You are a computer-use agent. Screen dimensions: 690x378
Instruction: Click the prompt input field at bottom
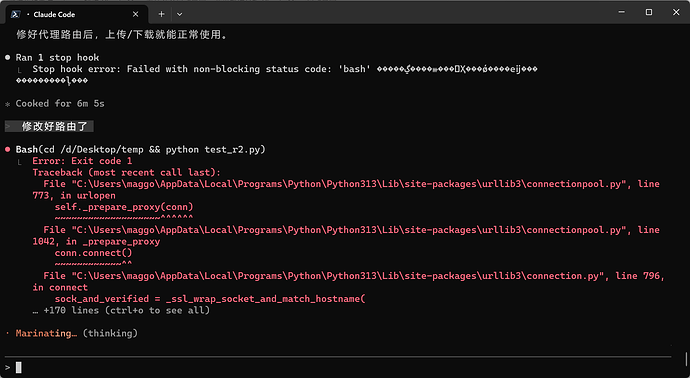338,367
